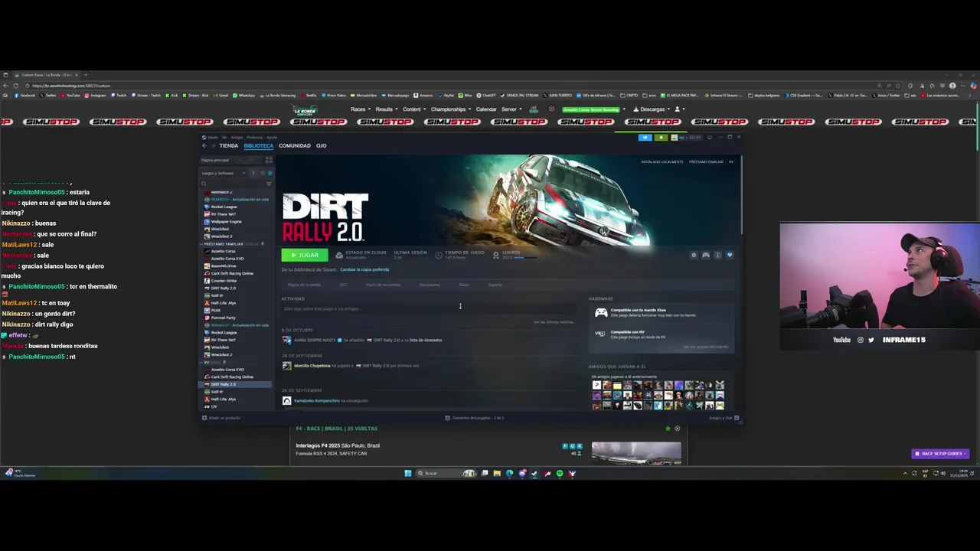Open Amigos menu in Steam menubar
The width and height of the screenshot is (980, 551).
(237, 137)
